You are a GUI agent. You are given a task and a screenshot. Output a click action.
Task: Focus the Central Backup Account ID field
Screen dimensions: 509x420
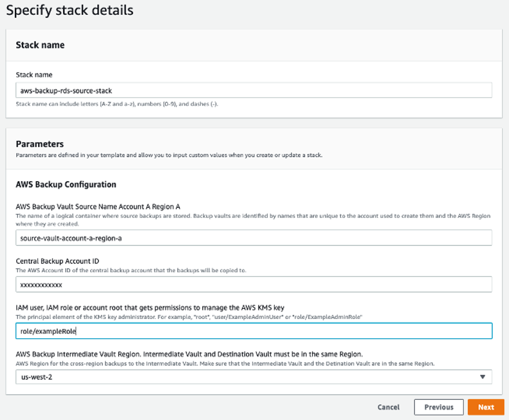254,284
